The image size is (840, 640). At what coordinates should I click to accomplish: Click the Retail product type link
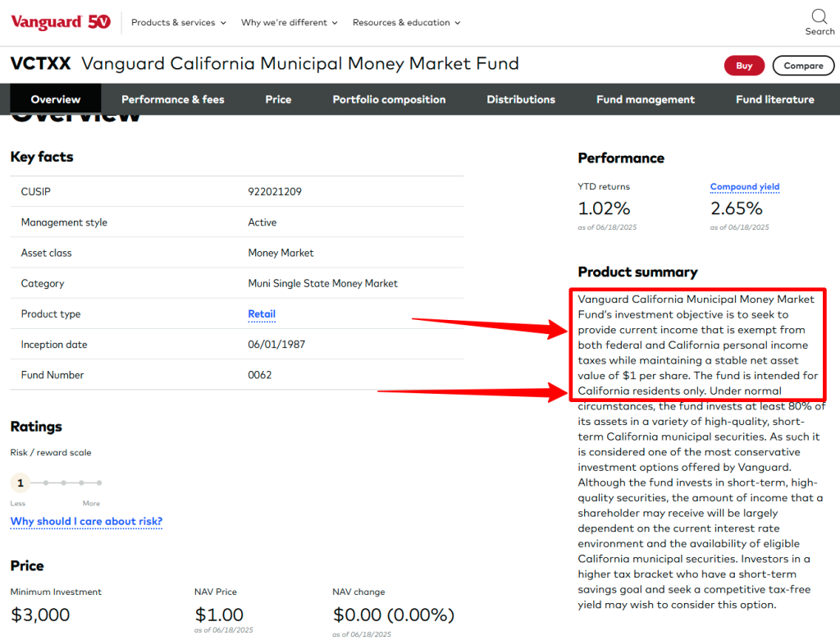(262, 314)
